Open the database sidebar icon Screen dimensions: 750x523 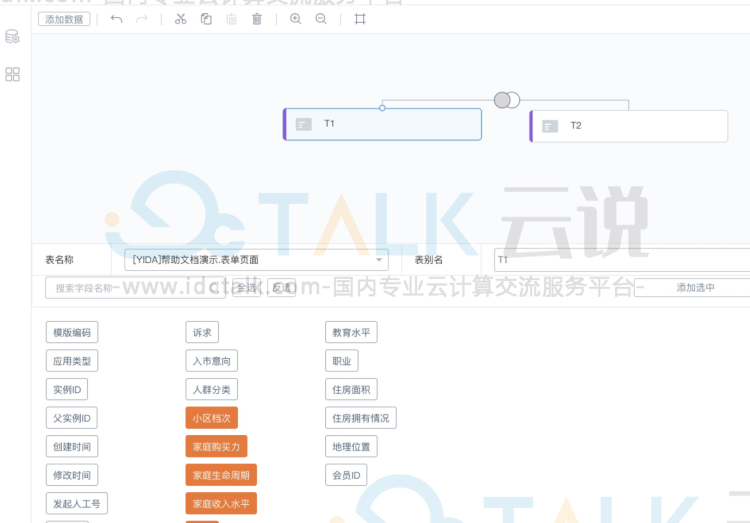(12, 36)
